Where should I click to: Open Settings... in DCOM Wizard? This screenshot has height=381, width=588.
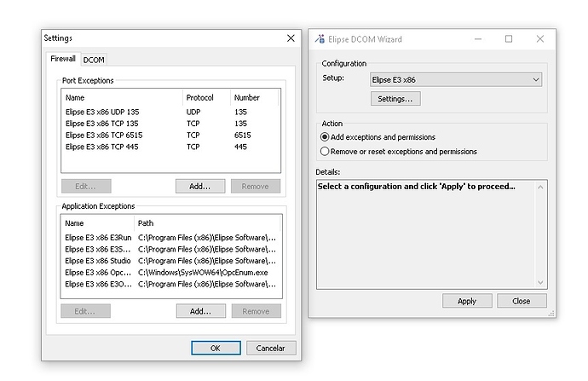point(395,99)
